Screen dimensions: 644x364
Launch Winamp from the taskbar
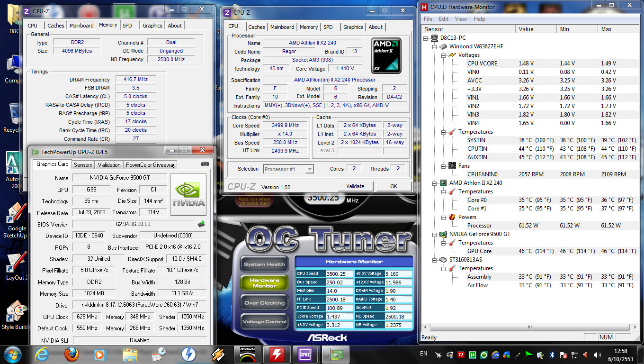pyautogui.click(x=218, y=354)
